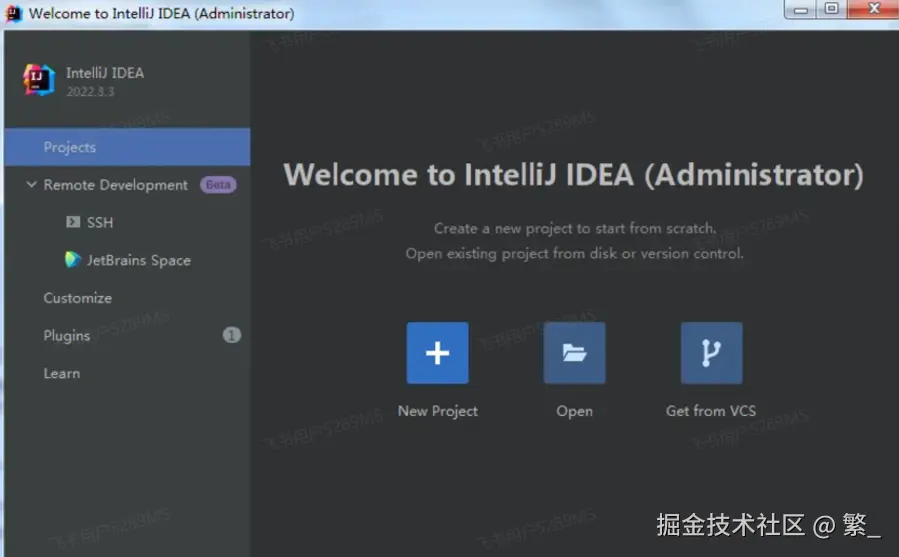Click 'Create a new project to start from scratch.' text
Image resolution: width=899 pixels, height=557 pixels.
click(575, 228)
